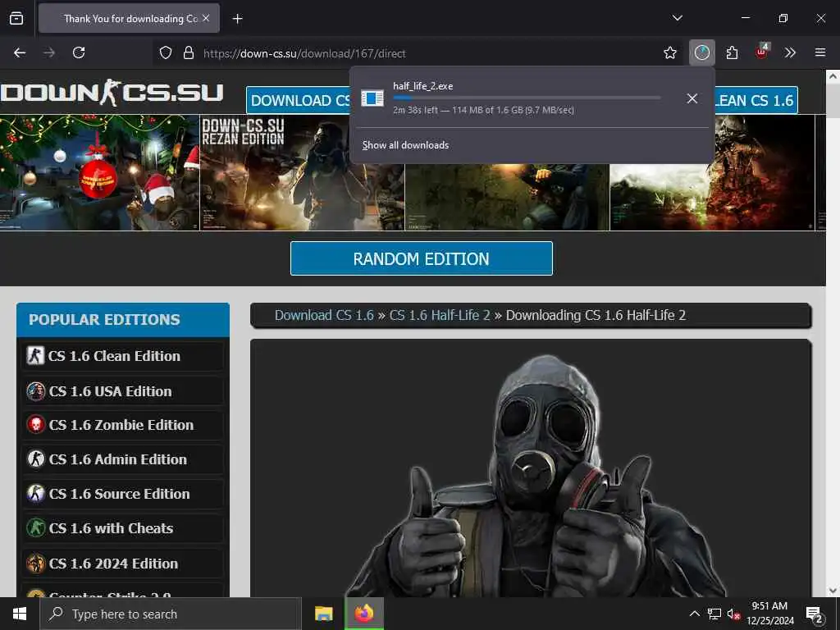Open CS 1.6 Admin Edition sidebar item
The height and width of the screenshot is (630, 840).
[123, 459]
